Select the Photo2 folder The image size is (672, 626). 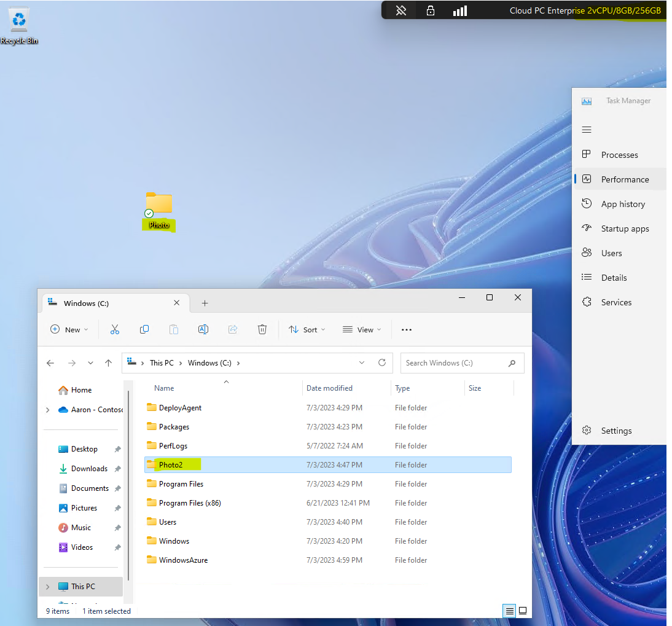[x=328, y=465]
